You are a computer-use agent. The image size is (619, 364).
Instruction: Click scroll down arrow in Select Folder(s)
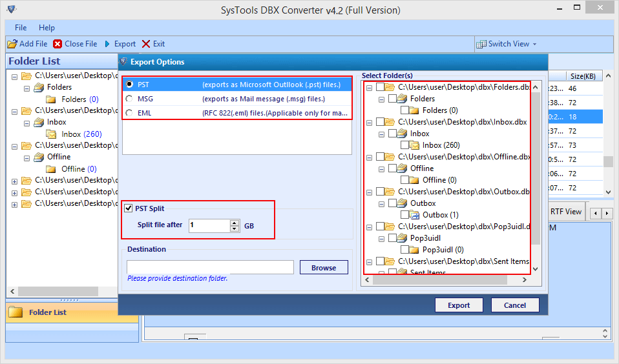[536, 269]
